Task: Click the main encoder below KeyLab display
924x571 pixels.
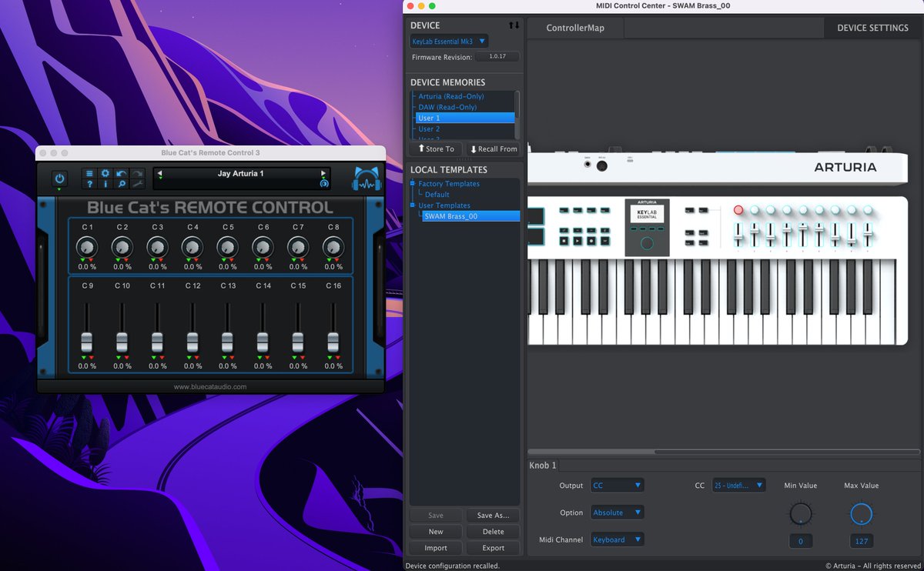Action: click(x=647, y=242)
